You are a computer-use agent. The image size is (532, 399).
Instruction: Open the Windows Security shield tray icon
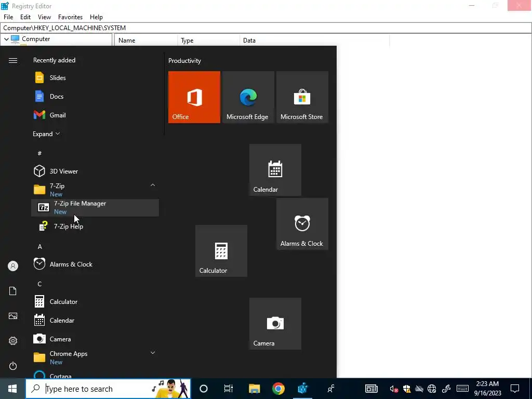point(406,389)
